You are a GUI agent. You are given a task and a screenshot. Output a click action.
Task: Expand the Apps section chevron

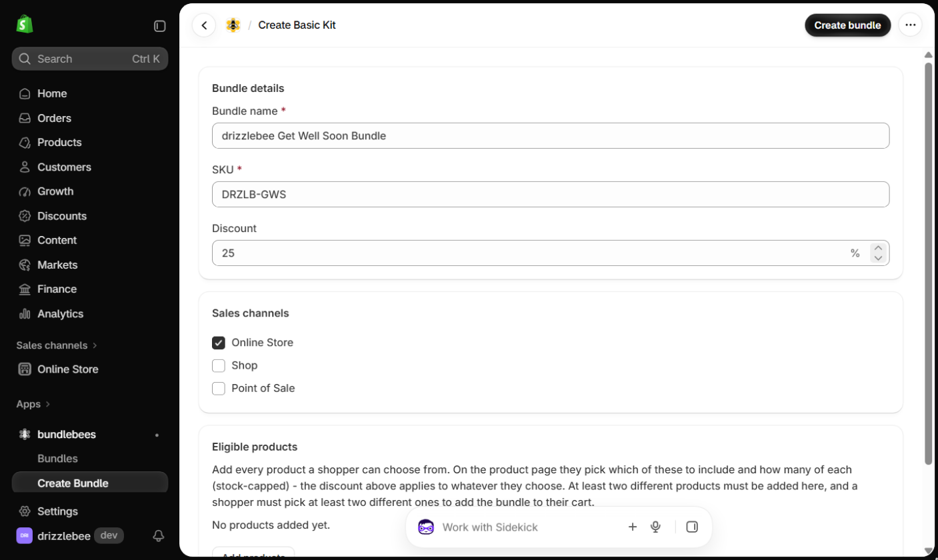pyautogui.click(x=48, y=405)
